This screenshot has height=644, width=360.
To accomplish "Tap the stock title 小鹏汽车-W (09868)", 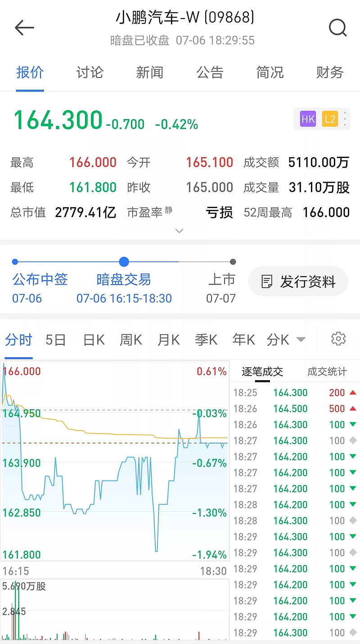I will tap(185, 17).
